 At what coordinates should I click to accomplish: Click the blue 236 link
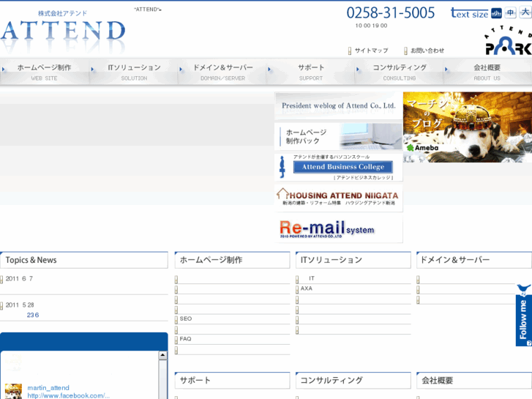click(x=33, y=315)
